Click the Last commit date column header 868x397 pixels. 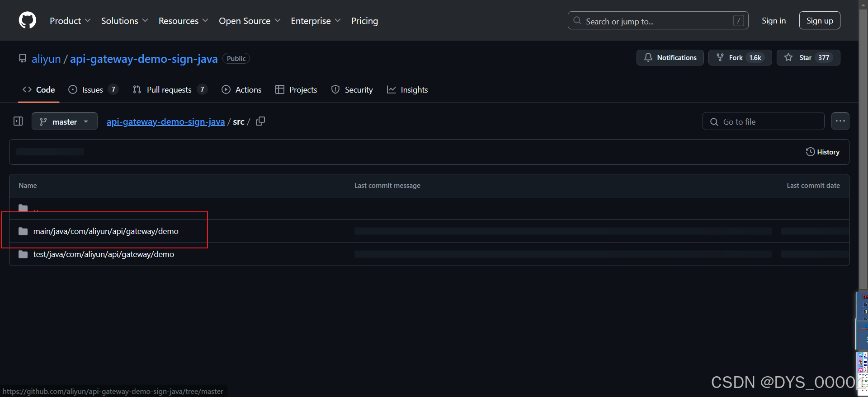pyautogui.click(x=813, y=186)
